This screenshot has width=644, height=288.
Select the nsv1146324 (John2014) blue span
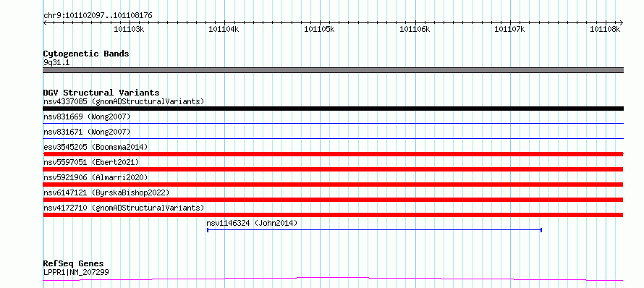point(375,230)
